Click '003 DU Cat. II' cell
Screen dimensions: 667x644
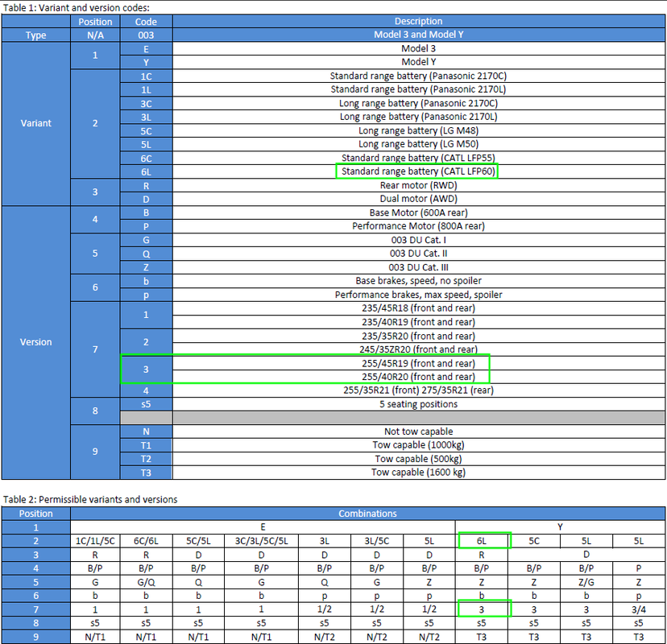point(419,254)
